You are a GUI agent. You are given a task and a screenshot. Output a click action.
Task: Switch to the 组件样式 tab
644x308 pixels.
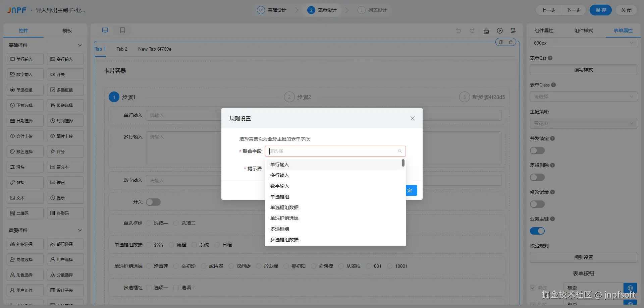pyautogui.click(x=584, y=30)
